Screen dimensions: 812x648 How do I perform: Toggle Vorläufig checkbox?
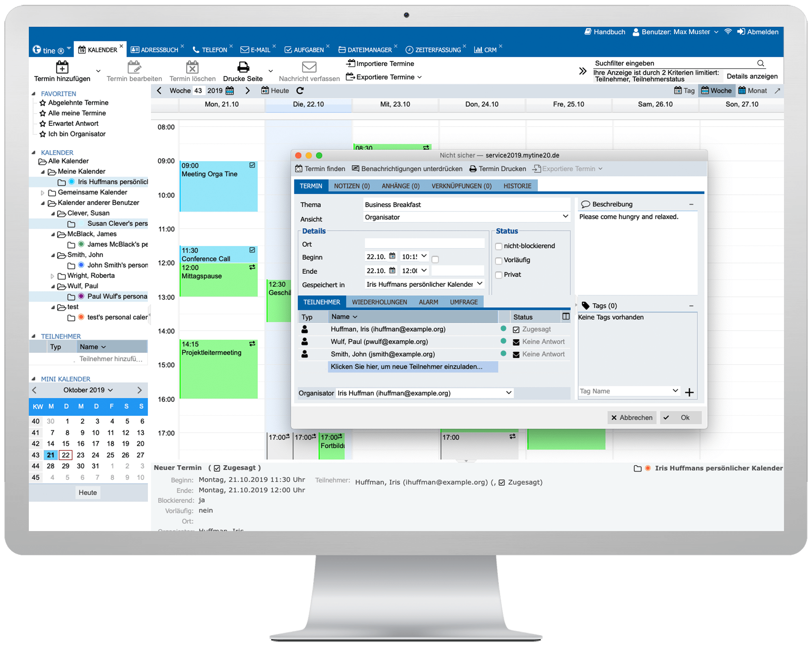click(x=499, y=260)
